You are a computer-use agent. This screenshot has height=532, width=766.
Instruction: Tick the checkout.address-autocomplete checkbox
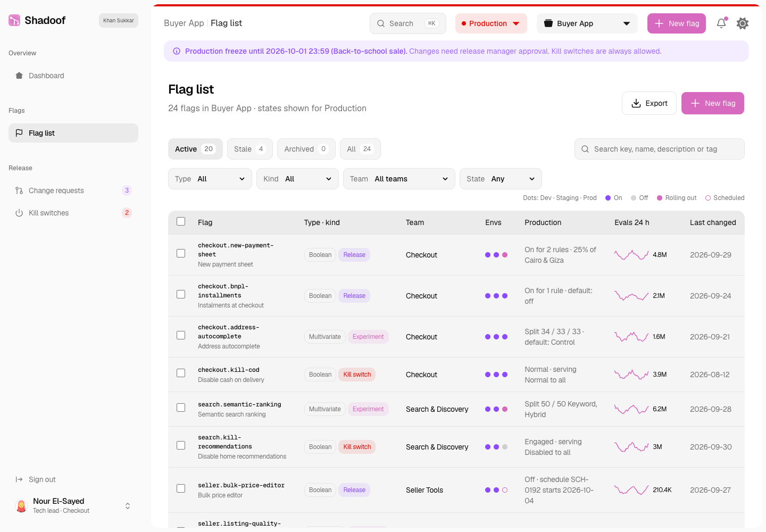tap(181, 335)
